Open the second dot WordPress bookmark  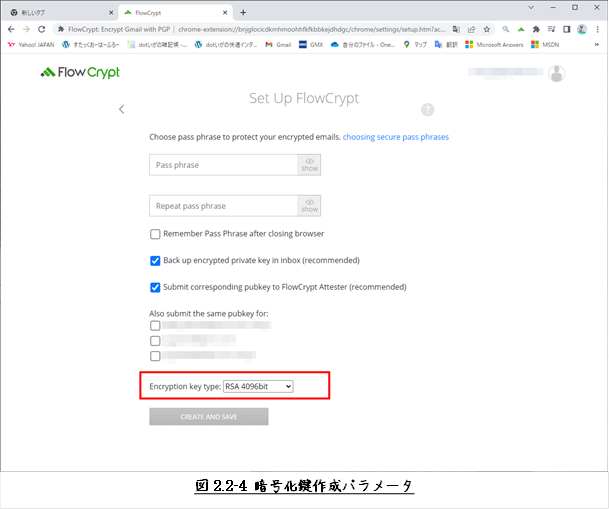coord(226,45)
